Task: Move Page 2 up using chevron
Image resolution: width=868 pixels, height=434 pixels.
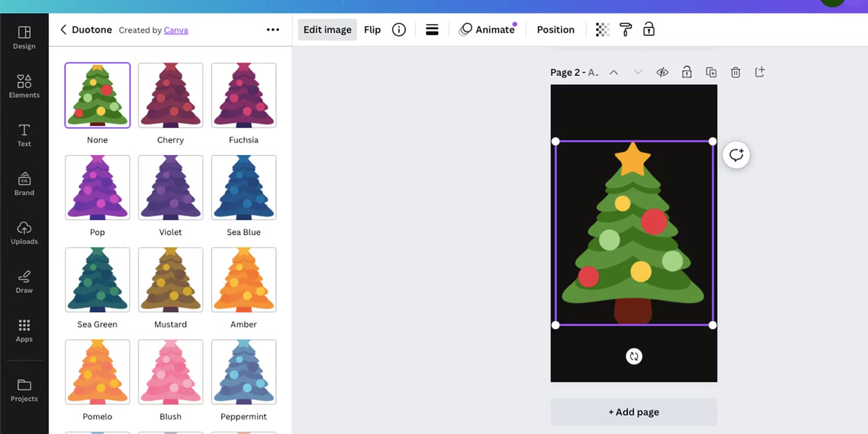Action: point(613,72)
